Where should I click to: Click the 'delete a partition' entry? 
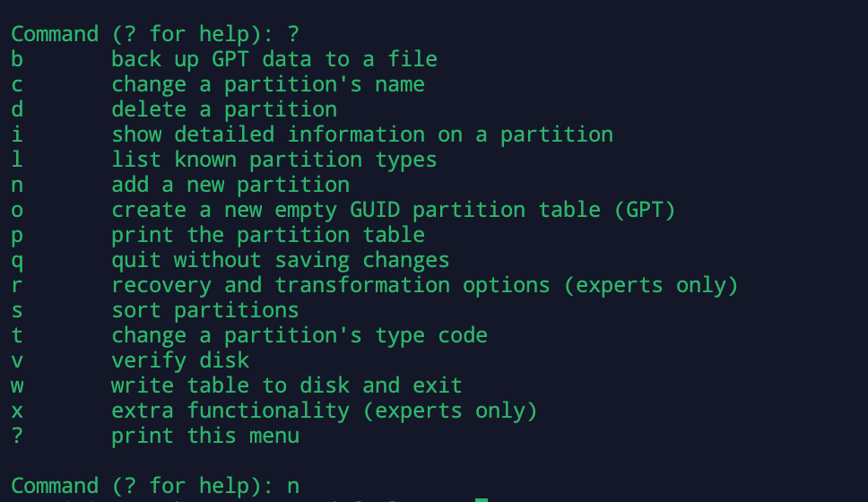click(223, 109)
